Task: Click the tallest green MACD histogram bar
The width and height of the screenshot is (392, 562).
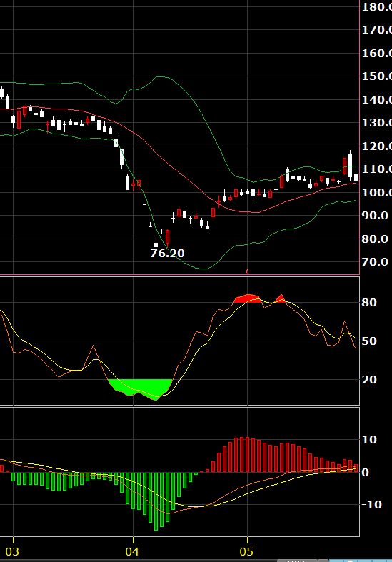Action: point(156,501)
